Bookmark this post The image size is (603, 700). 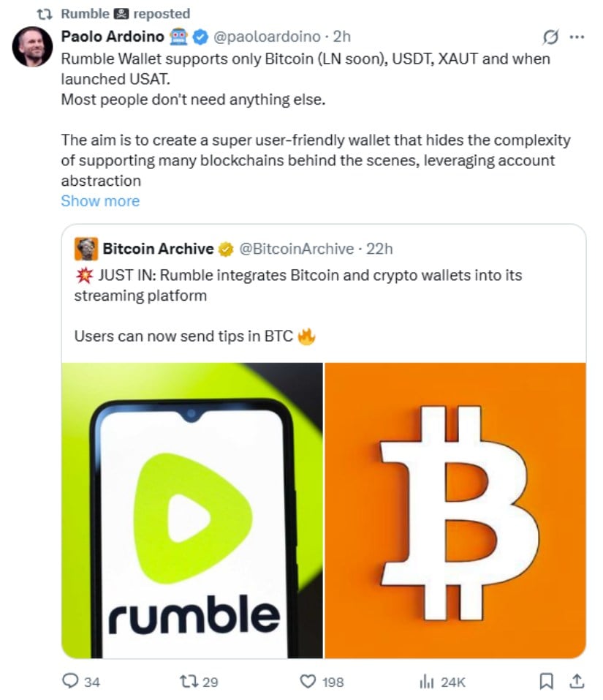coord(547,681)
